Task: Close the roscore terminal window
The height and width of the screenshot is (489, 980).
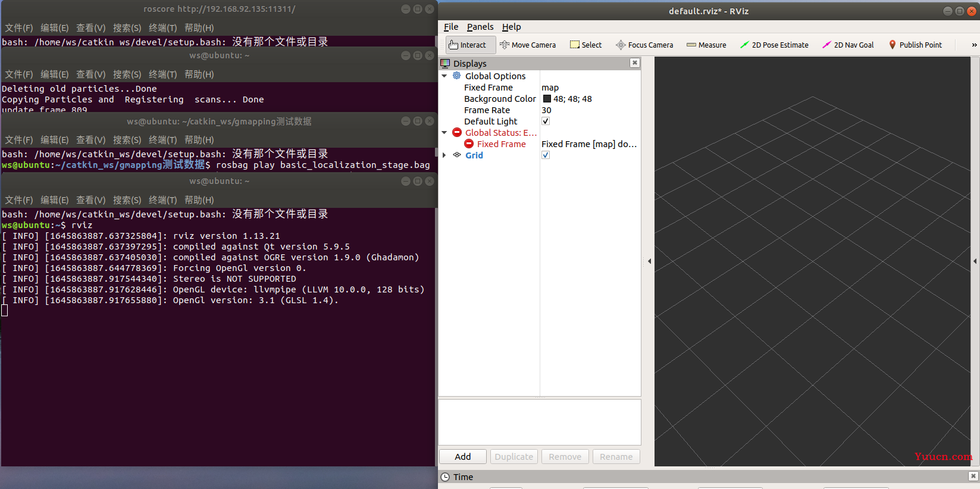Action: tap(430, 9)
